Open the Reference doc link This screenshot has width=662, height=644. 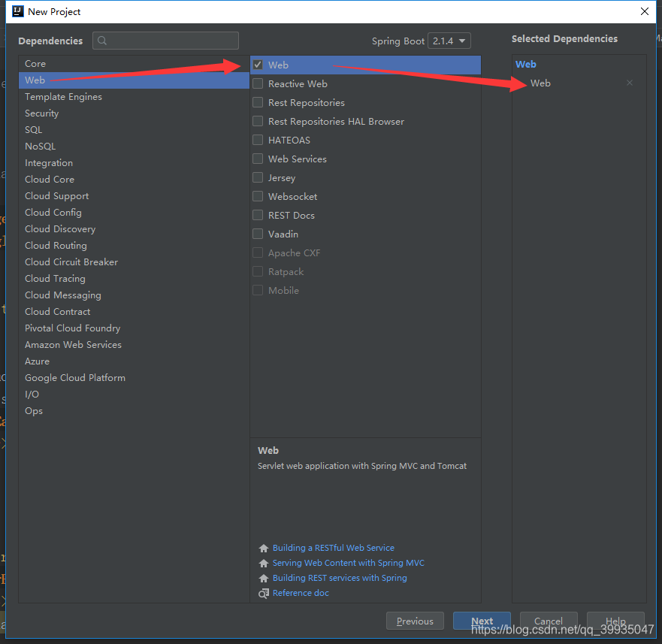point(301,593)
